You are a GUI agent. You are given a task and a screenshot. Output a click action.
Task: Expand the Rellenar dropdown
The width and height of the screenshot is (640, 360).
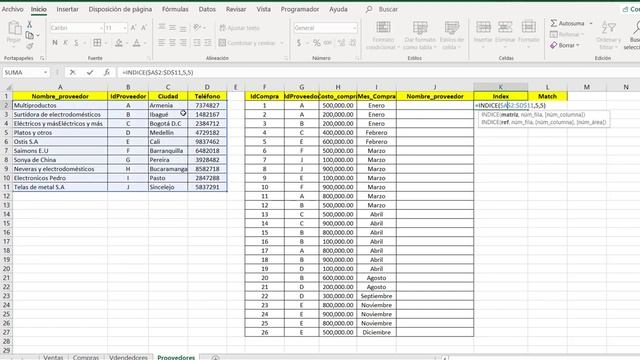[582, 34]
